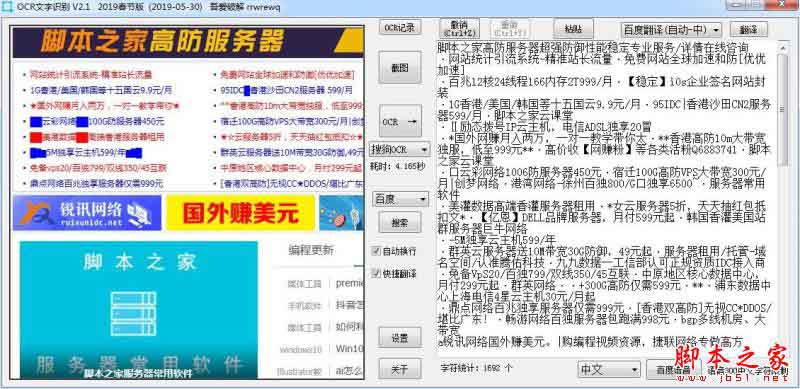Open the 设置 settings button

tap(399, 337)
